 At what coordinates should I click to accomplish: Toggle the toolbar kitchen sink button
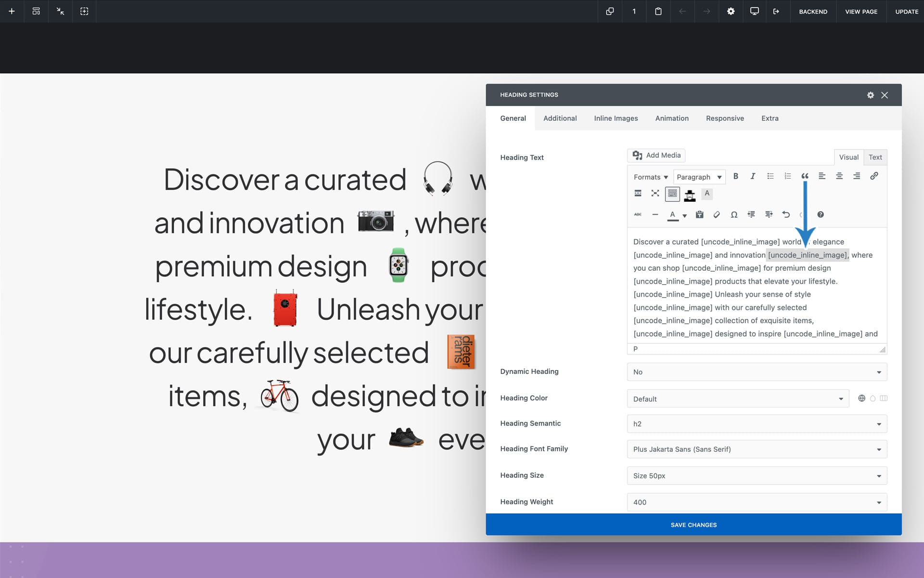[x=672, y=194]
